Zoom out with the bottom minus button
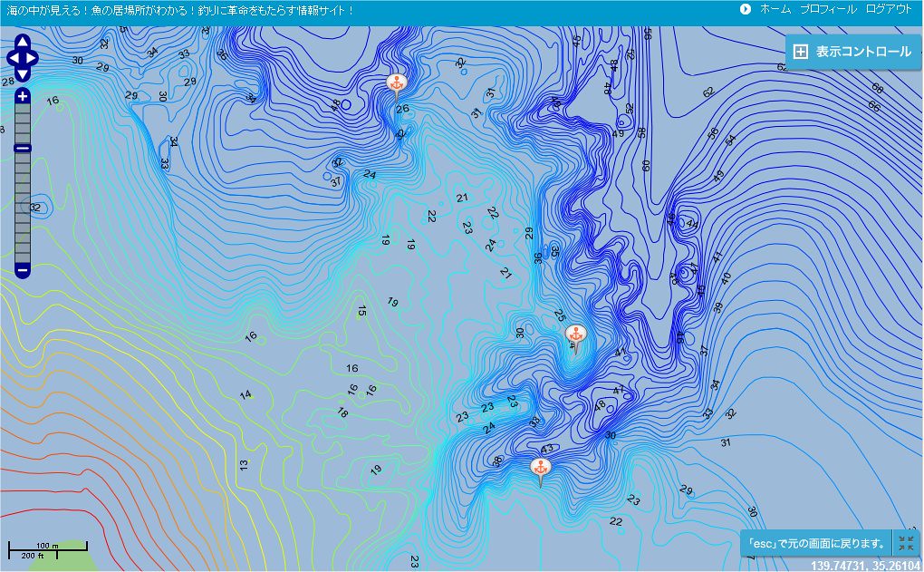This screenshot has width=924, height=572. (23, 271)
